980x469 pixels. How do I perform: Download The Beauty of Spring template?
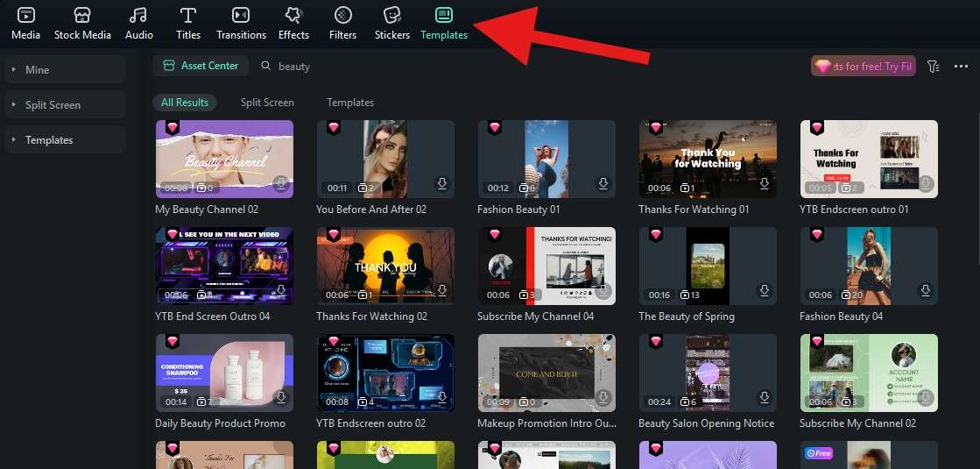pos(765,290)
